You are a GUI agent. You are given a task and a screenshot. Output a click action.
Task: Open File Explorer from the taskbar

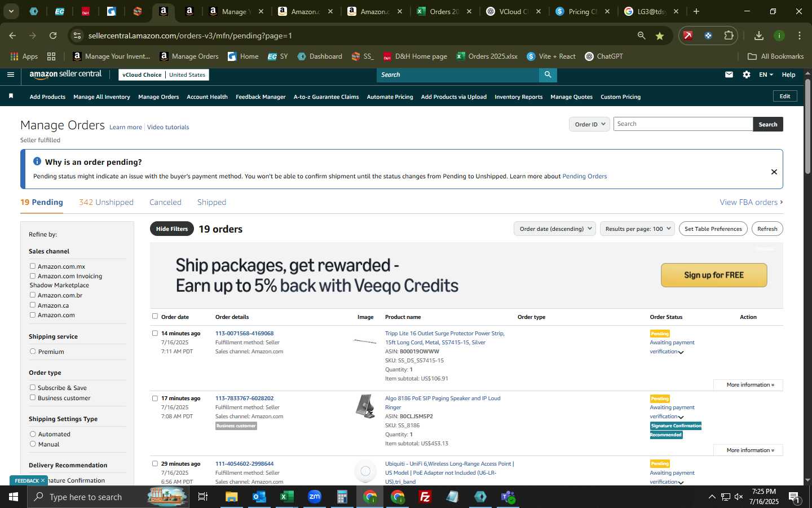tap(232, 497)
